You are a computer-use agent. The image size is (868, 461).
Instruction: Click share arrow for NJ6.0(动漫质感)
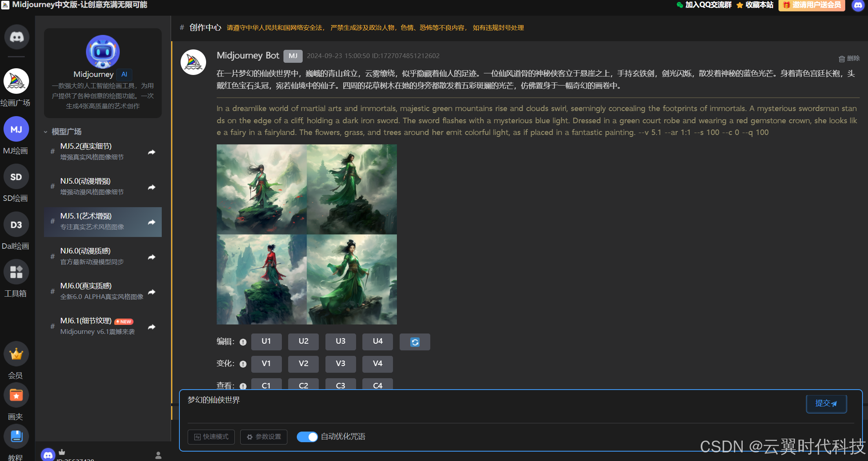(x=152, y=257)
